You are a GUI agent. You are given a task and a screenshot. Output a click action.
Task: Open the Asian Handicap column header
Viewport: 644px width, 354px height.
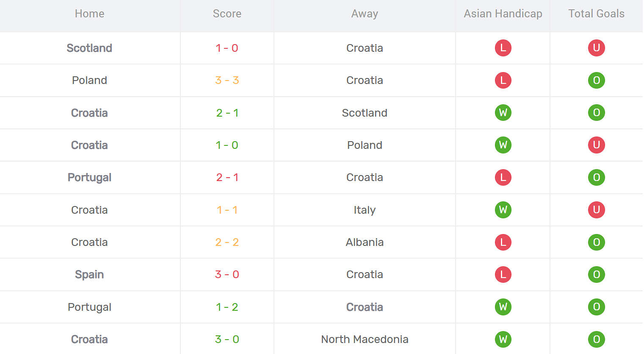[503, 14]
